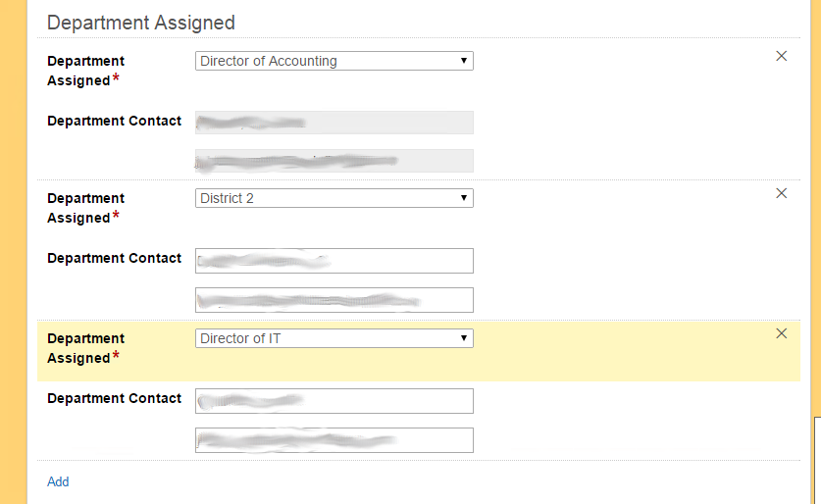Select second contact field under Director of IT
Image resolution: width=821 pixels, height=504 pixels.
[334, 440]
